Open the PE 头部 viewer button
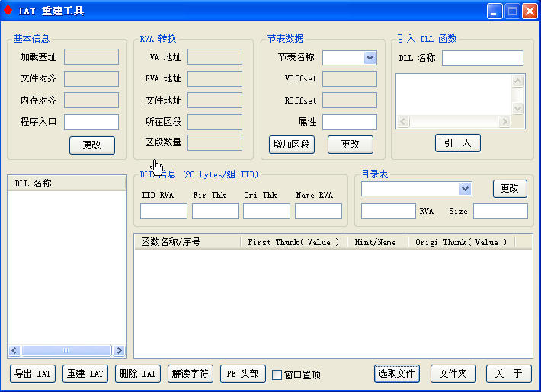The height and width of the screenshot is (392, 541). 243,374
